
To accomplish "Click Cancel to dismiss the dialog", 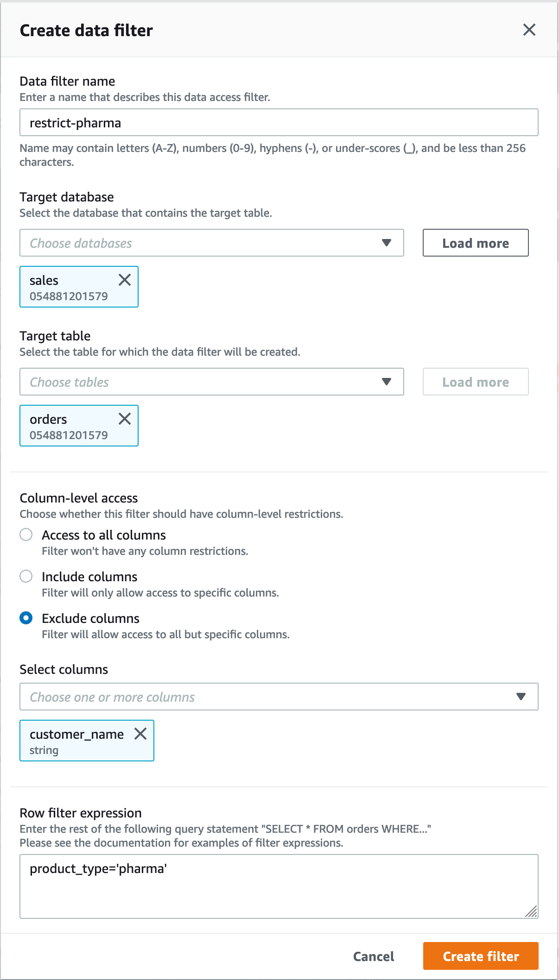I will click(x=373, y=956).
